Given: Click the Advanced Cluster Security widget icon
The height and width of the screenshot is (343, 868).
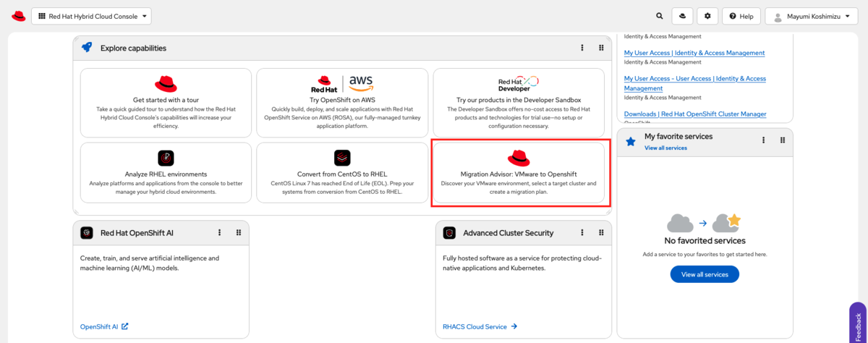Looking at the screenshot, I should point(449,233).
